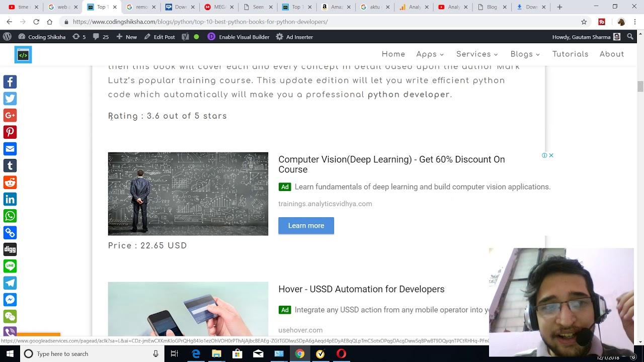Image resolution: width=644 pixels, height=362 pixels.
Task: Go to the Tutorials menu item
Action: coord(570,54)
